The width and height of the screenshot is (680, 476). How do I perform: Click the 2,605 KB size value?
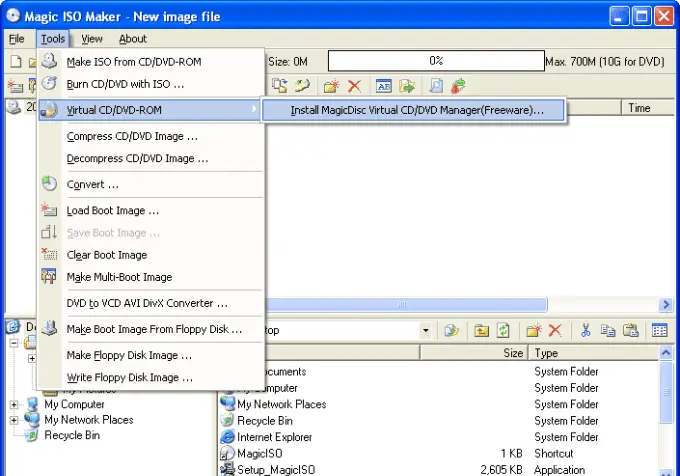pyautogui.click(x=501, y=469)
